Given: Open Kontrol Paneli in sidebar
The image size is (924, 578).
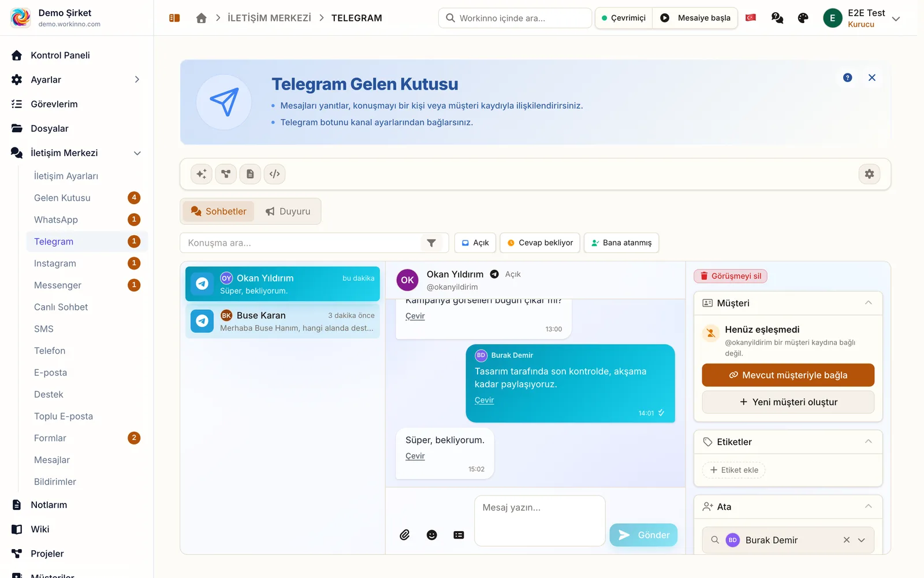Looking at the screenshot, I should point(60,55).
